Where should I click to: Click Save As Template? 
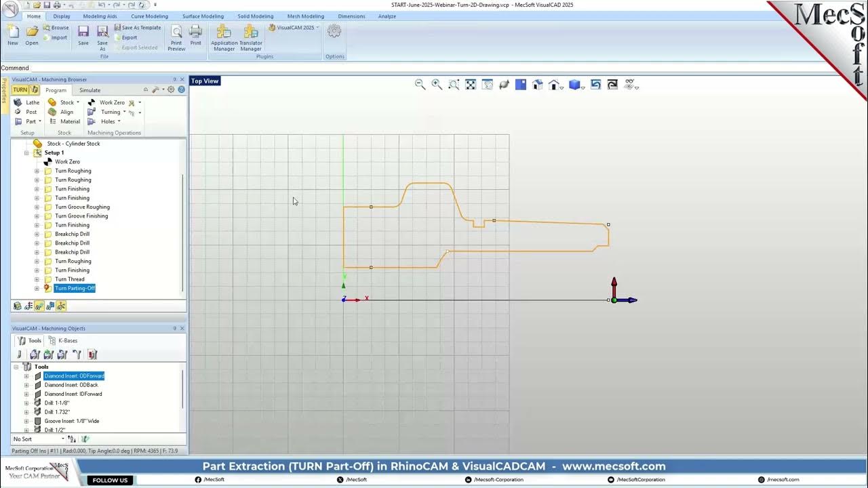(x=137, y=28)
